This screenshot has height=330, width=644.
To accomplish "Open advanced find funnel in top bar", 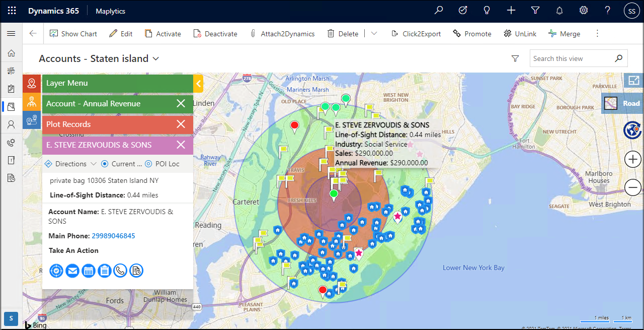I will 535,11.
